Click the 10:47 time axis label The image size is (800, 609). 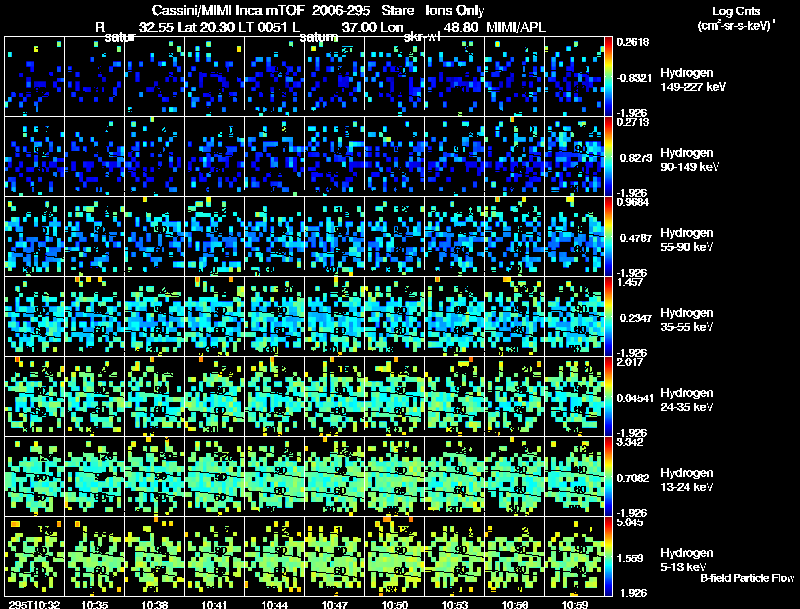(335, 604)
